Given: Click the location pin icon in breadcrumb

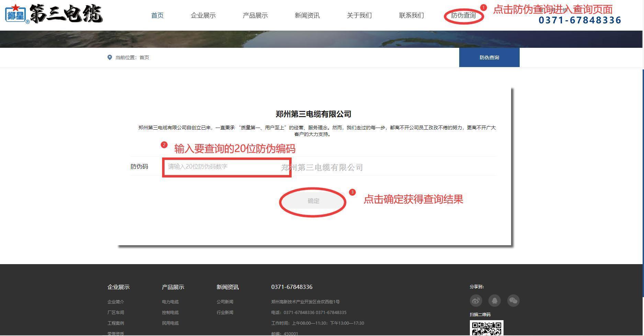Looking at the screenshot, I should click(110, 57).
